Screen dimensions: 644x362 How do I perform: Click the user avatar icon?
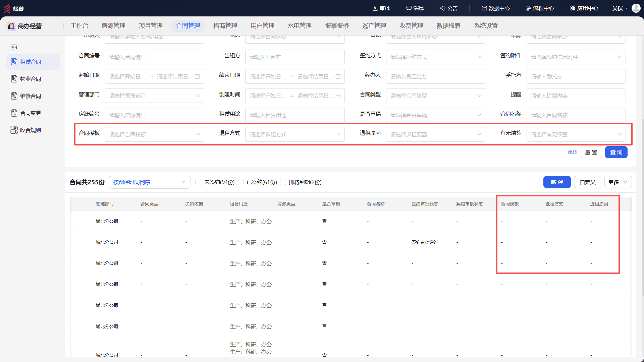636,8
